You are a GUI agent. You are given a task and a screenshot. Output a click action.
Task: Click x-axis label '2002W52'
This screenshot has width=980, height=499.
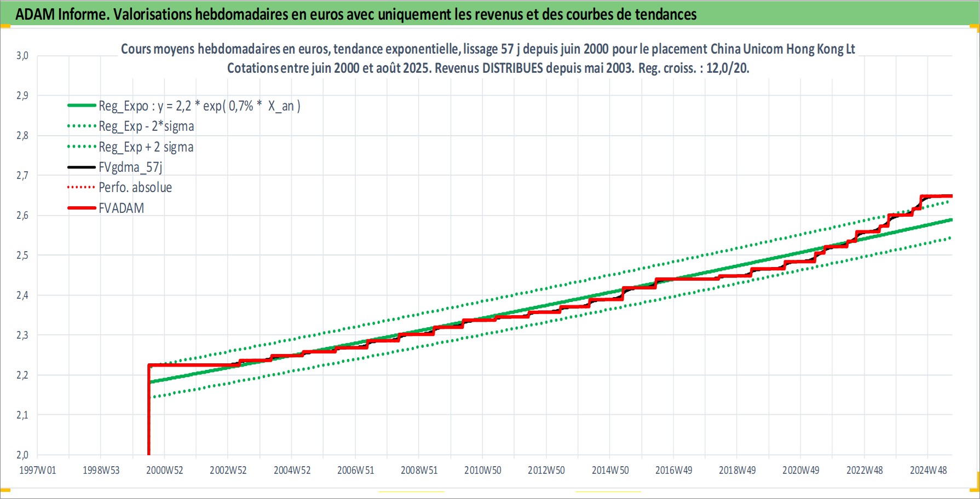(228, 471)
